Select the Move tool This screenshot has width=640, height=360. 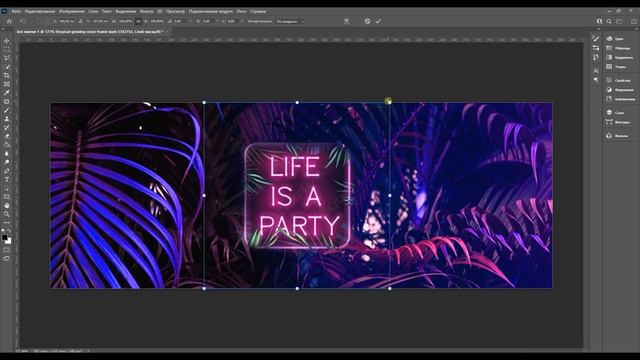[7, 41]
